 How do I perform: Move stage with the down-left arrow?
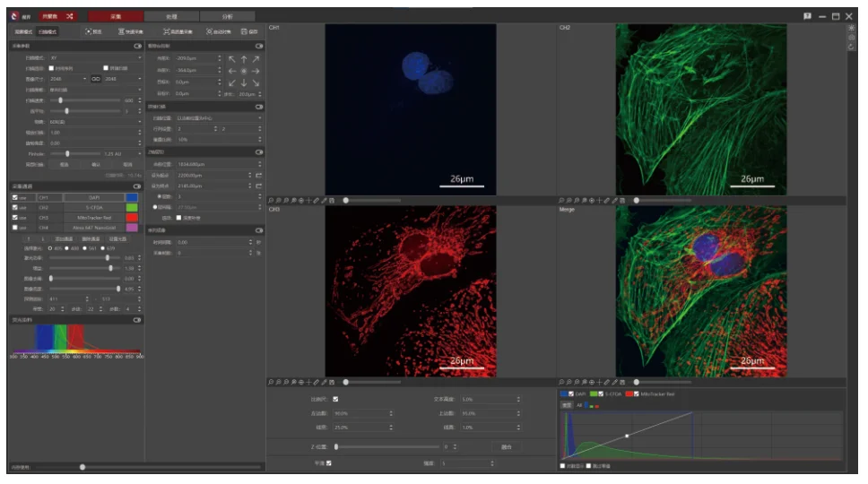[232, 82]
